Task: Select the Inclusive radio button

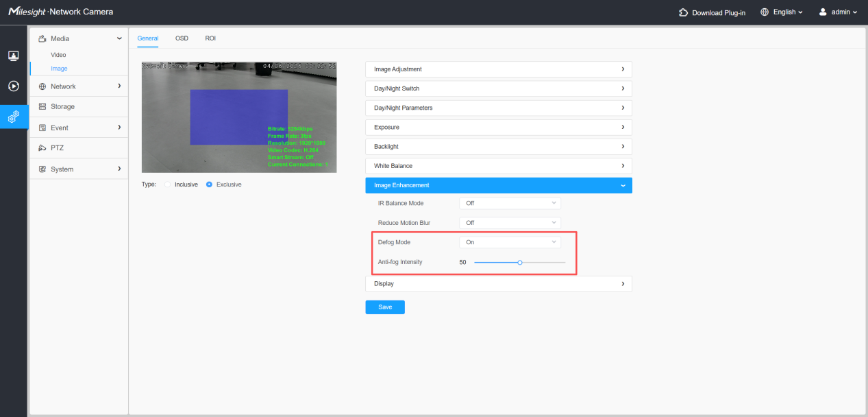Action: click(x=168, y=184)
